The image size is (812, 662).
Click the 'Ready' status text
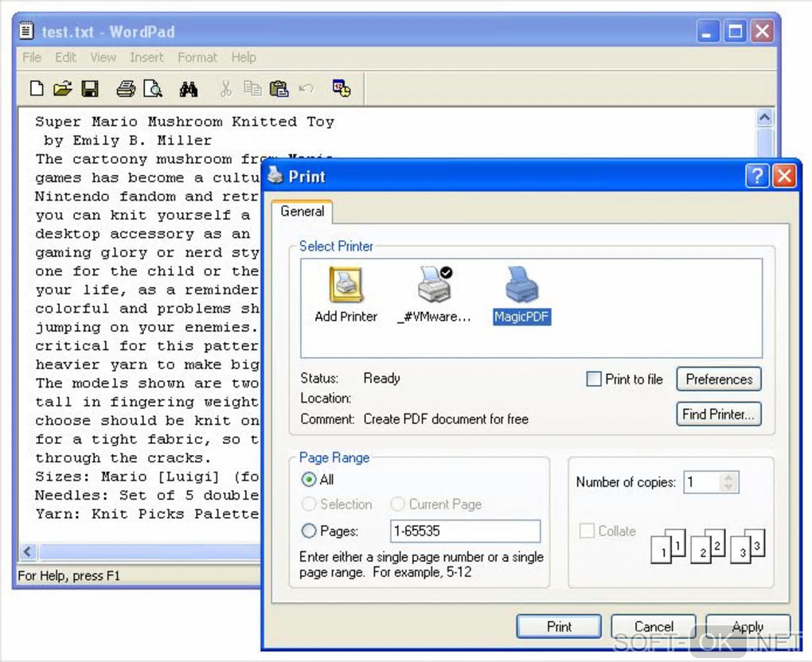[381, 379]
